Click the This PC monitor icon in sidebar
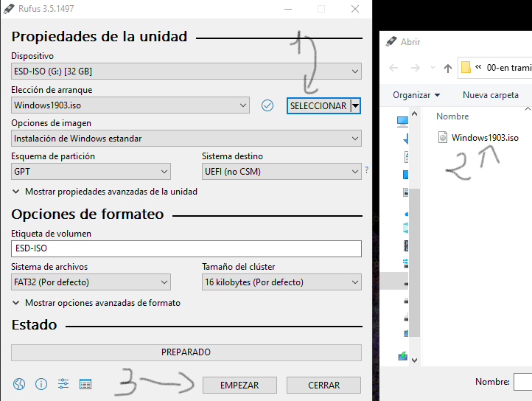The image size is (532, 401). 403,121
